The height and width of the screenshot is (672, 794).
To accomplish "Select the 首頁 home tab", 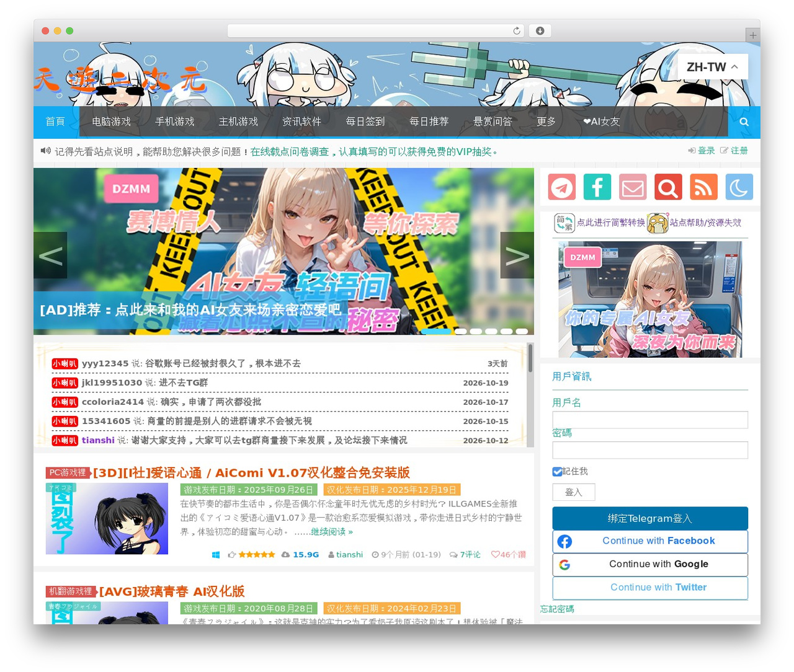I will tap(55, 122).
